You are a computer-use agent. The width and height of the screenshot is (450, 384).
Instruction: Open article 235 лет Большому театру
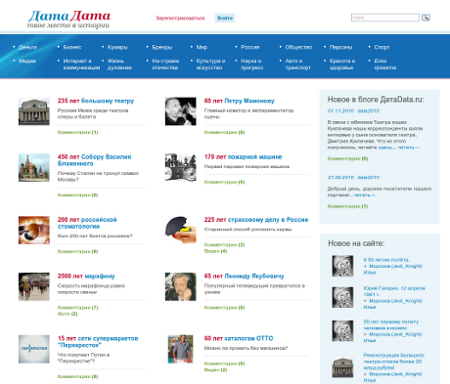[96, 101]
